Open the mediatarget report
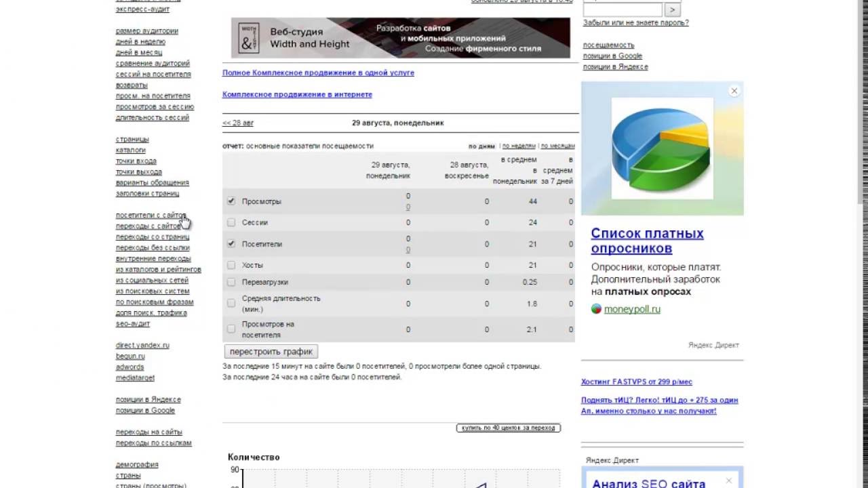The image size is (868, 488). click(135, 378)
